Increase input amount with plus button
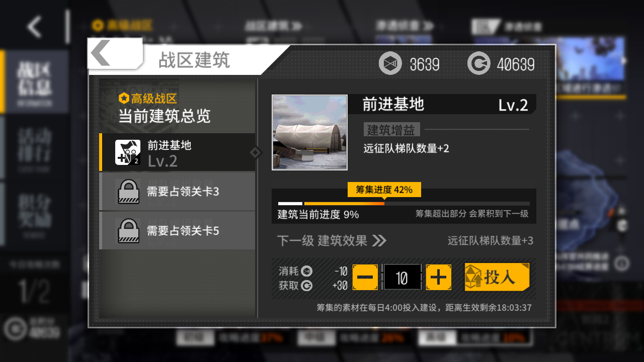The image size is (644, 362). (x=439, y=277)
